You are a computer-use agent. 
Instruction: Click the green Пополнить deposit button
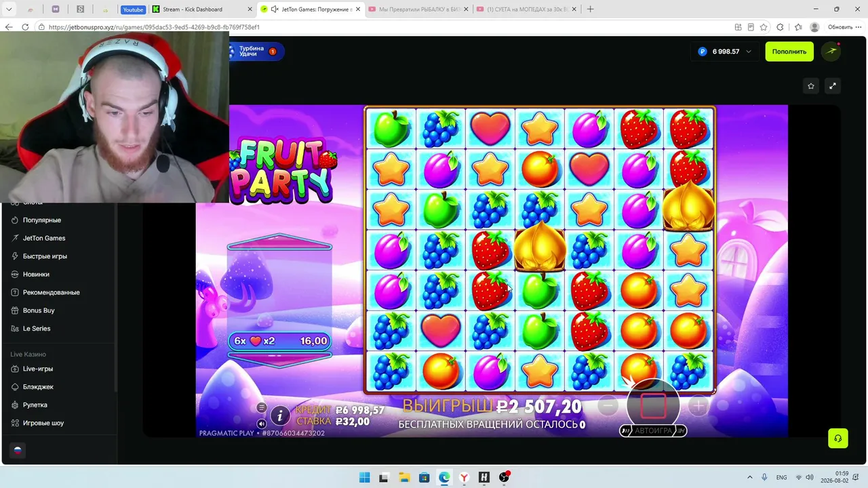(789, 52)
